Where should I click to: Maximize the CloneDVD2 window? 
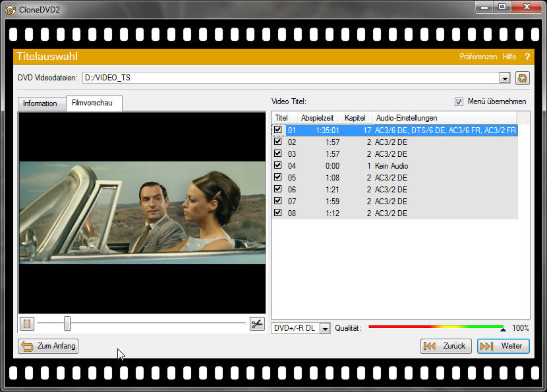pyautogui.click(x=502, y=7)
